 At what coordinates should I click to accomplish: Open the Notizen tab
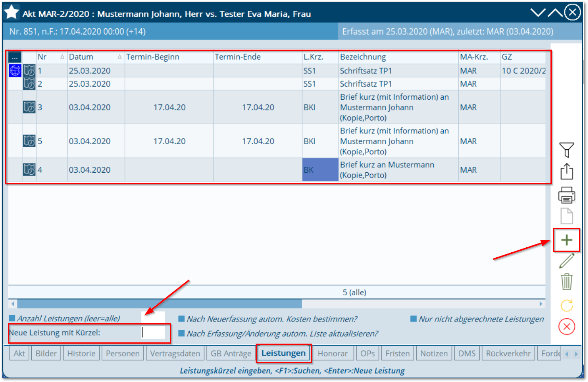(x=434, y=353)
